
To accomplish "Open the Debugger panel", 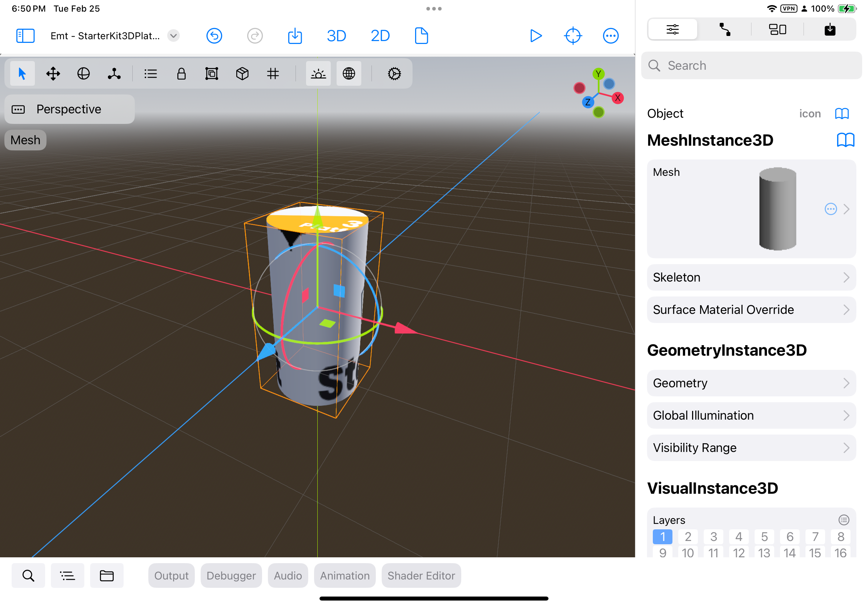I will coord(231,576).
